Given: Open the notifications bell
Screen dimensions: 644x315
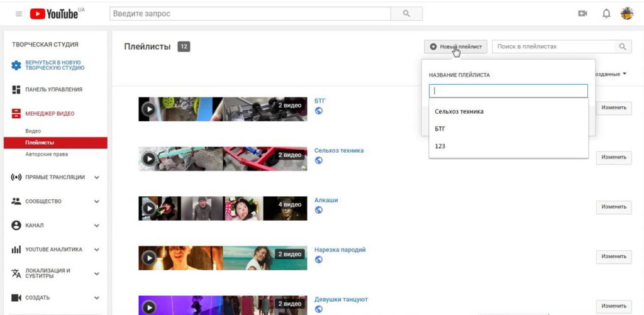Looking at the screenshot, I should 606,14.
